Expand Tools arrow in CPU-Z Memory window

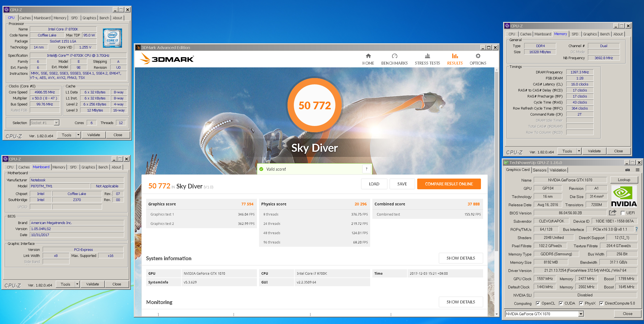click(579, 151)
